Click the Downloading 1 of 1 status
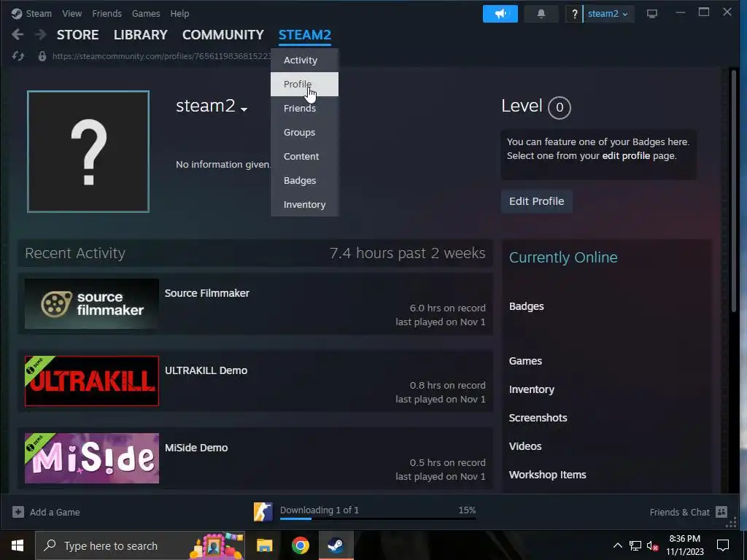This screenshot has width=747, height=560. pyautogui.click(x=320, y=510)
